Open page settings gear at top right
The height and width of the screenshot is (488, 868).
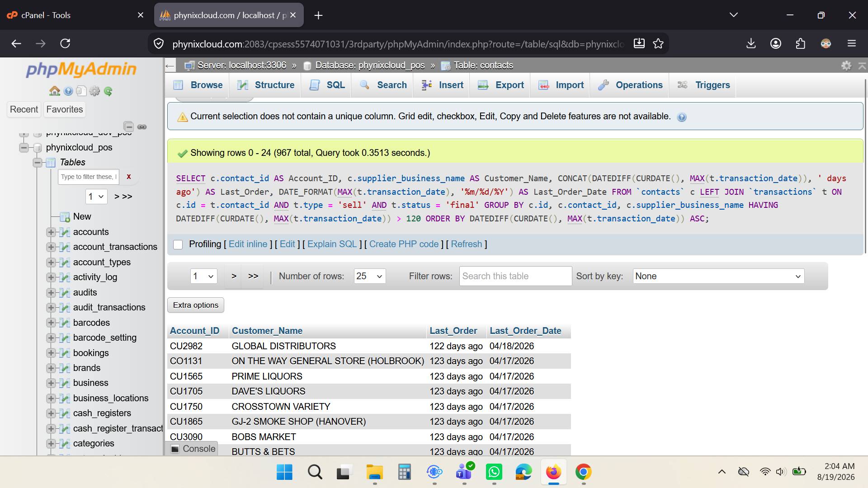point(846,66)
